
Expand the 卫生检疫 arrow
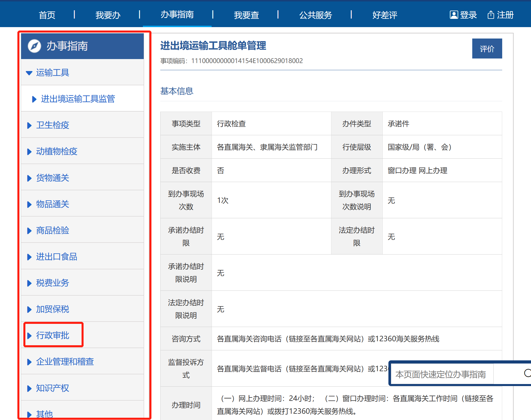[x=29, y=126]
